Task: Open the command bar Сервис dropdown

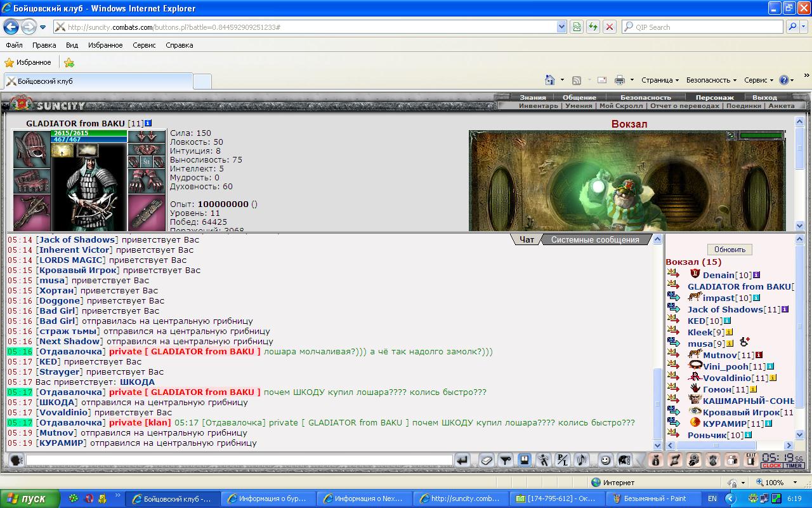Action: point(759,80)
